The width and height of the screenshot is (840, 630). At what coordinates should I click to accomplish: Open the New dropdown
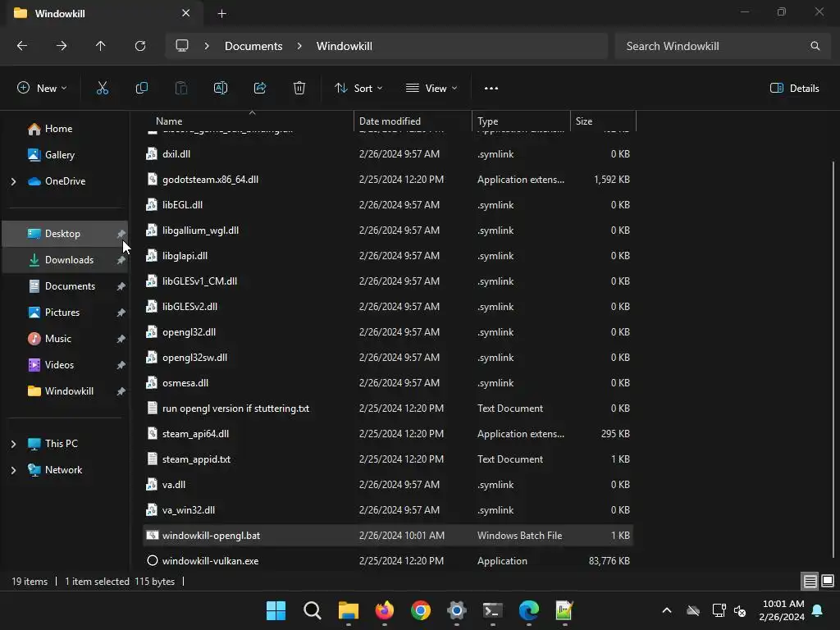[42, 89]
